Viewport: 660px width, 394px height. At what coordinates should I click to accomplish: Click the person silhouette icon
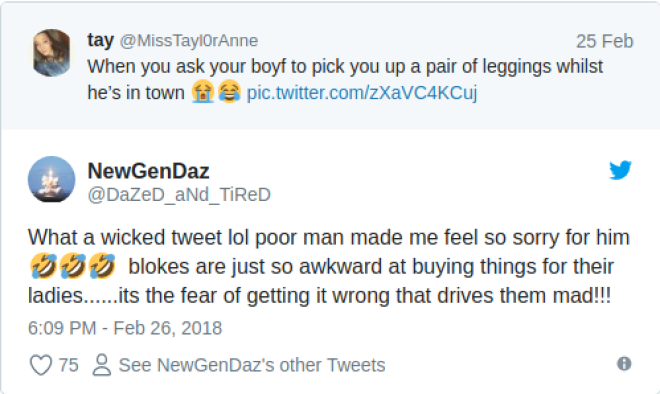coord(101,365)
